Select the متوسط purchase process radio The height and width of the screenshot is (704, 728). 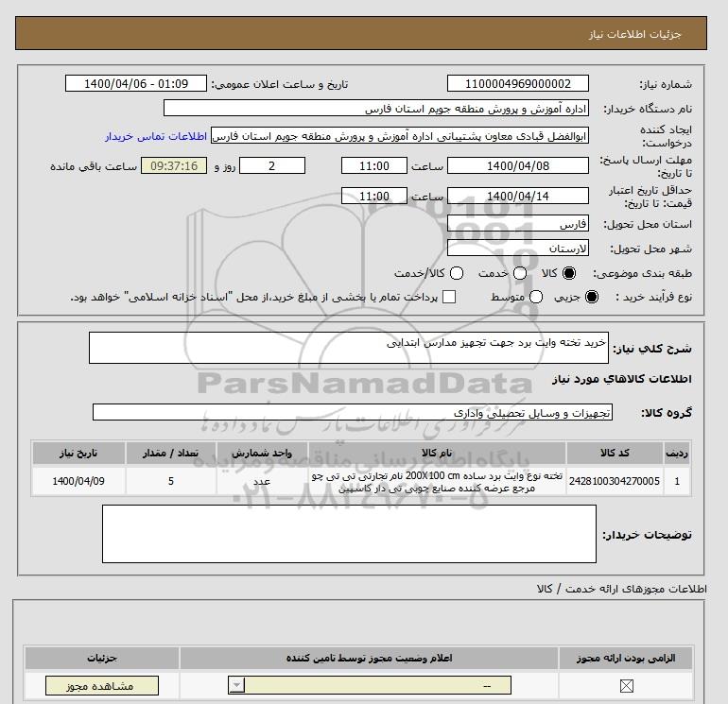[x=536, y=297]
